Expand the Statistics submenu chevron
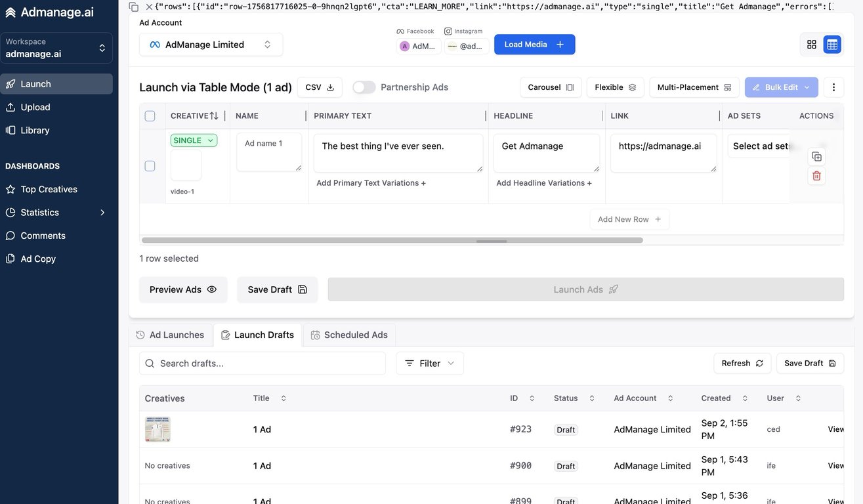 pyautogui.click(x=102, y=213)
